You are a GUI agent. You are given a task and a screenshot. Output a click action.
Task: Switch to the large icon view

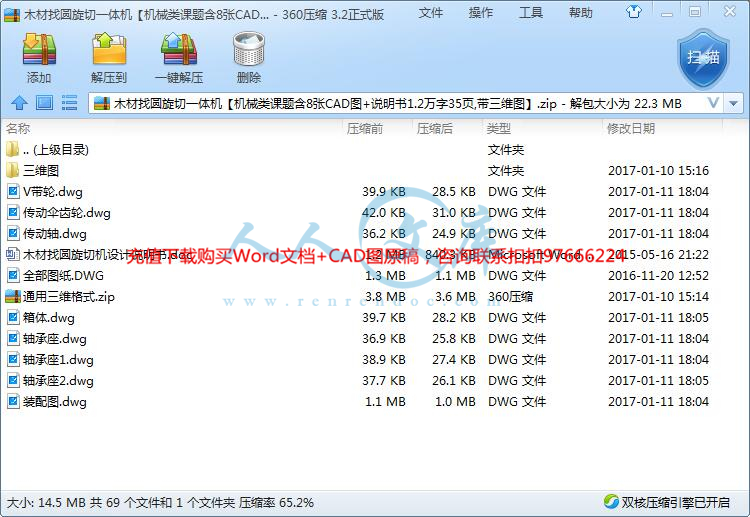44,103
